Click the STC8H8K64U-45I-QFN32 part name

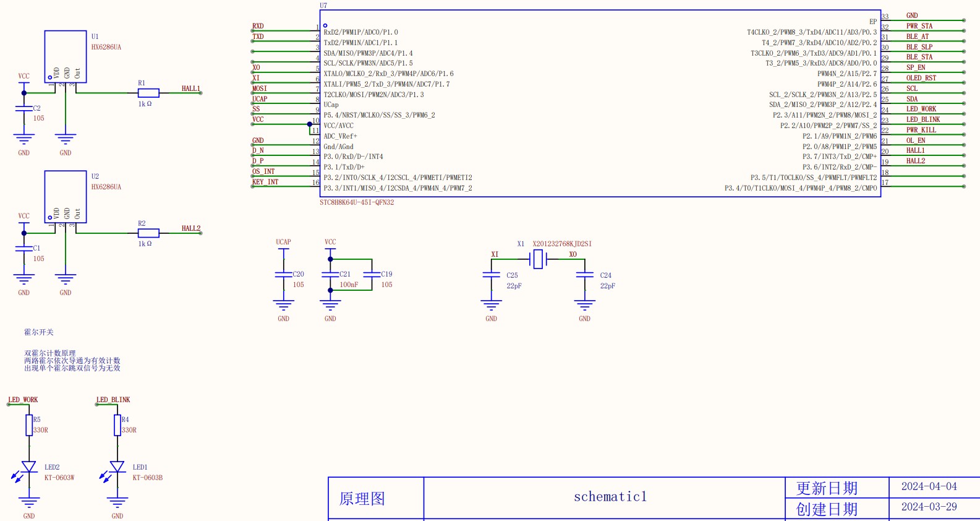click(x=357, y=202)
